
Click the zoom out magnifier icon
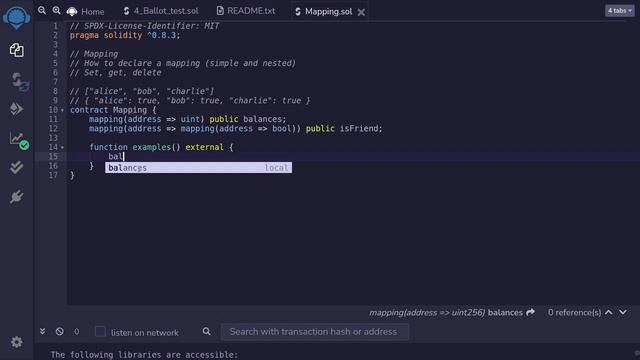(42, 11)
